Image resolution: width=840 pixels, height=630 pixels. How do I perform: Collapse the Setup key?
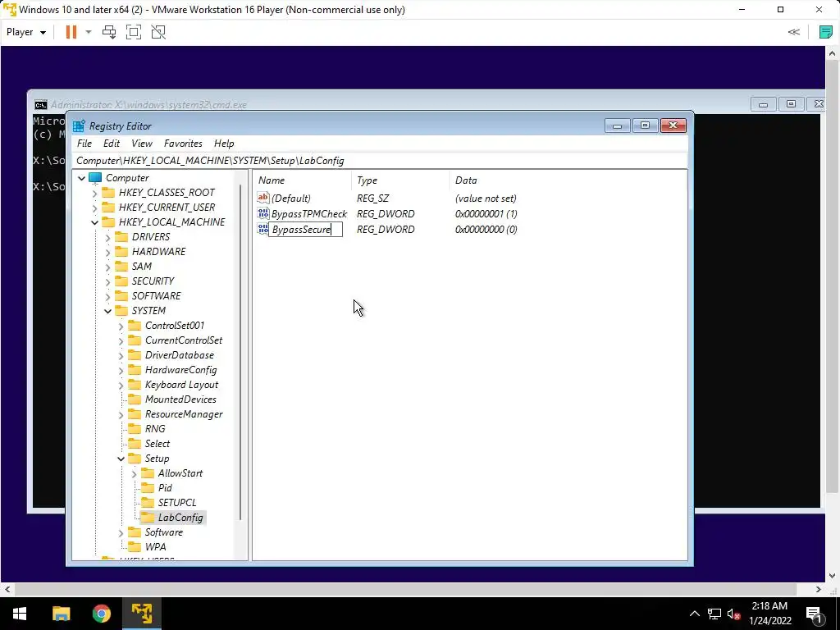(121, 459)
